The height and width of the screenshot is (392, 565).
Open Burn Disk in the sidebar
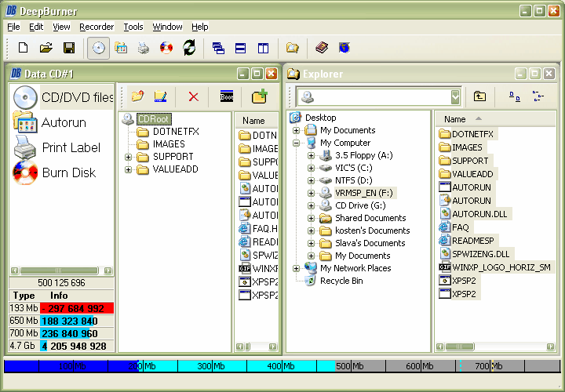[54, 172]
